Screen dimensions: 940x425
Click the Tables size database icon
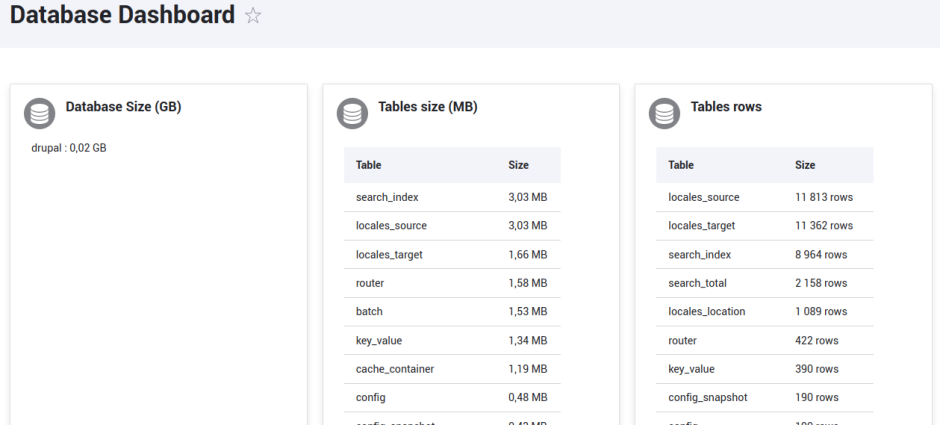point(352,114)
